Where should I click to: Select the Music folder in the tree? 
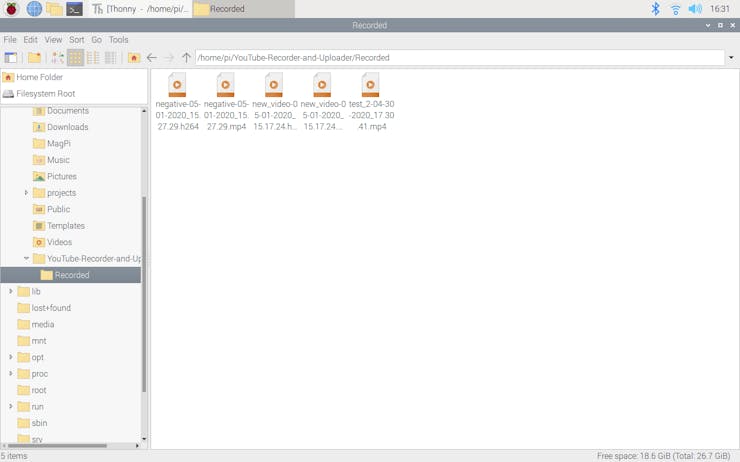[58, 160]
